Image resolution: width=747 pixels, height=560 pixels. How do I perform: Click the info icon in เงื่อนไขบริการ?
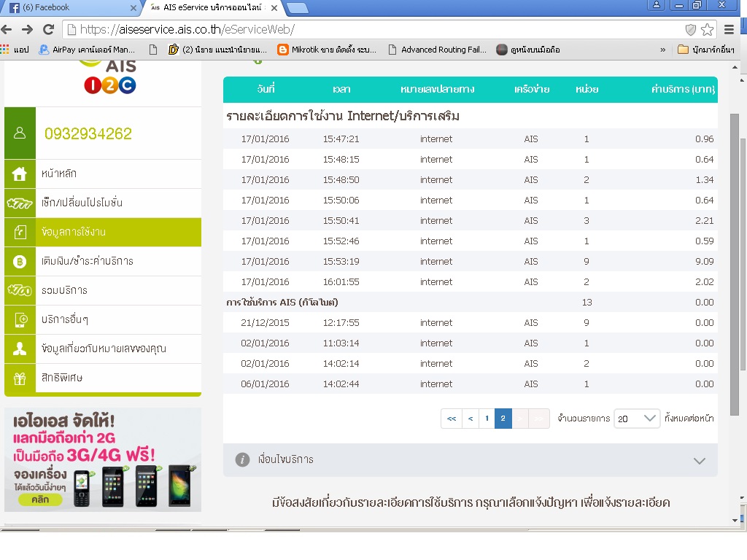coord(242,459)
